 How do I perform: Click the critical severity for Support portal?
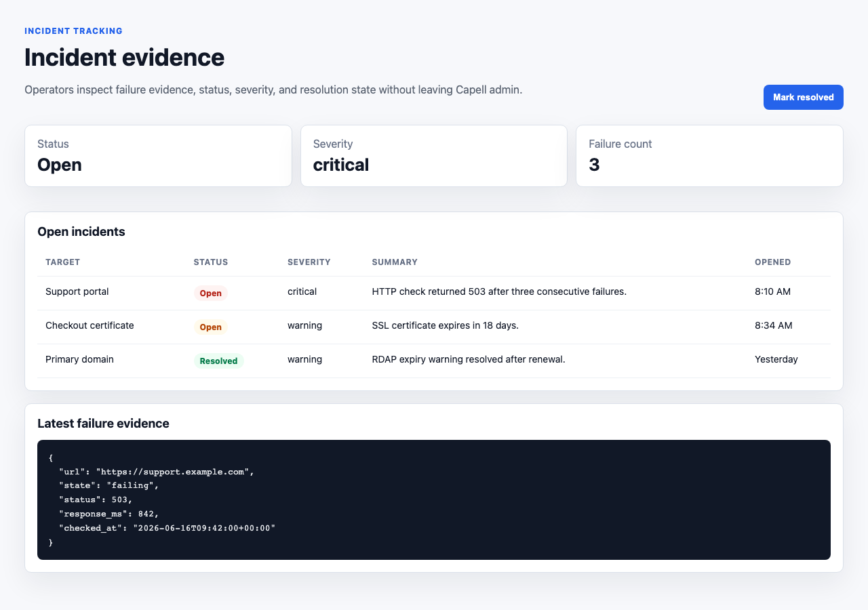302,291
